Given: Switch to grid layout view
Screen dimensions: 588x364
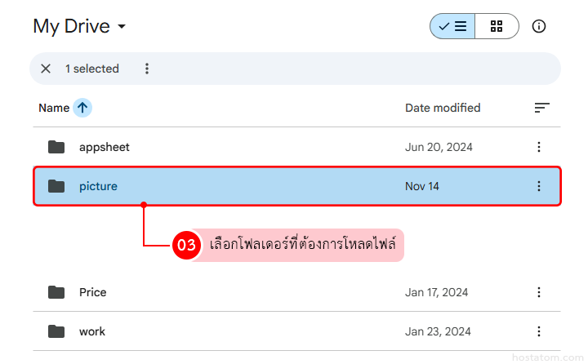Looking at the screenshot, I should coord(497,26).
